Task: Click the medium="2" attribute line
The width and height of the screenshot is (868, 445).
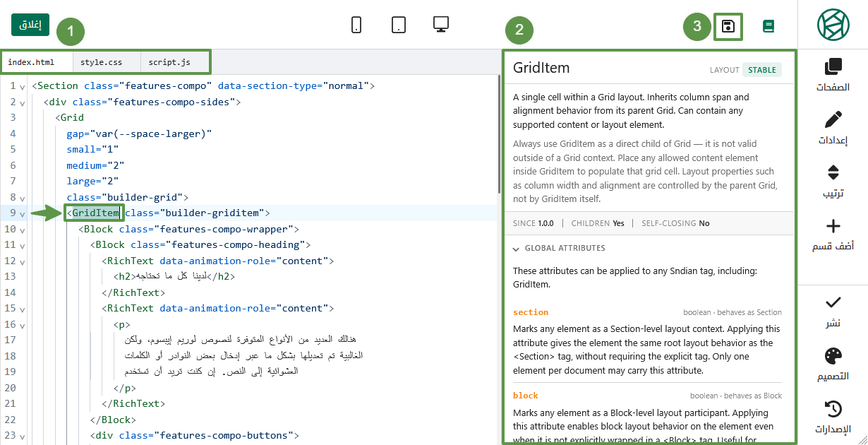Action: tap(96, 165)
